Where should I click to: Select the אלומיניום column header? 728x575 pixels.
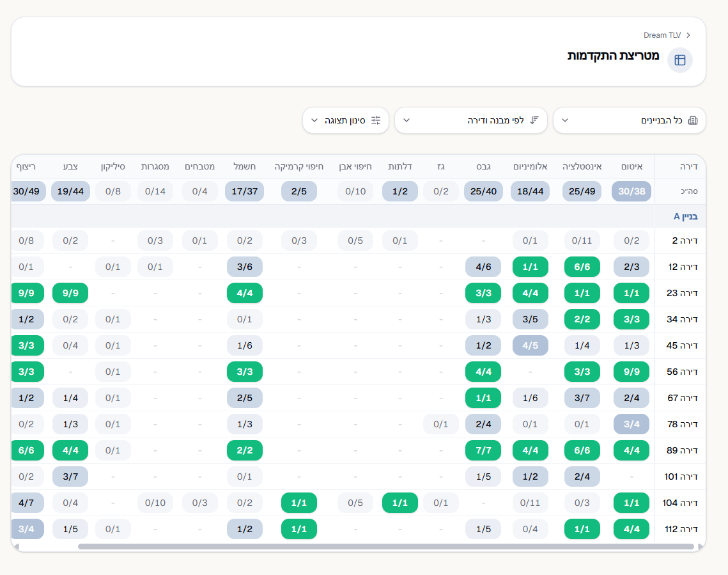pos(531,167)
